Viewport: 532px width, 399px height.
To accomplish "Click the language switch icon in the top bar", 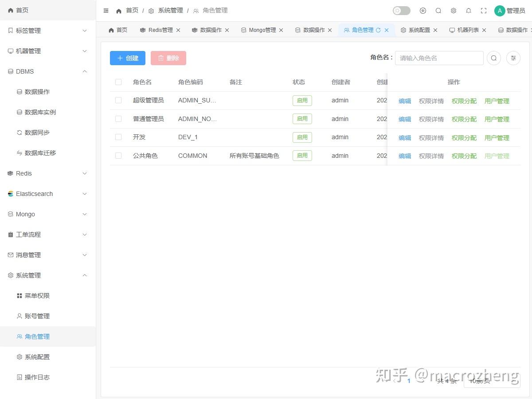I will click(x=422, y=10).
